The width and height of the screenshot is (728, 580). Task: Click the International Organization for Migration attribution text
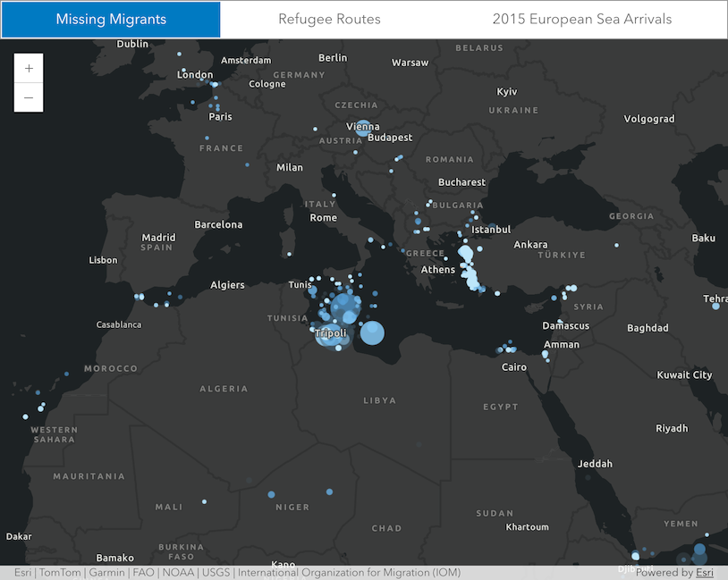point(349,573)
